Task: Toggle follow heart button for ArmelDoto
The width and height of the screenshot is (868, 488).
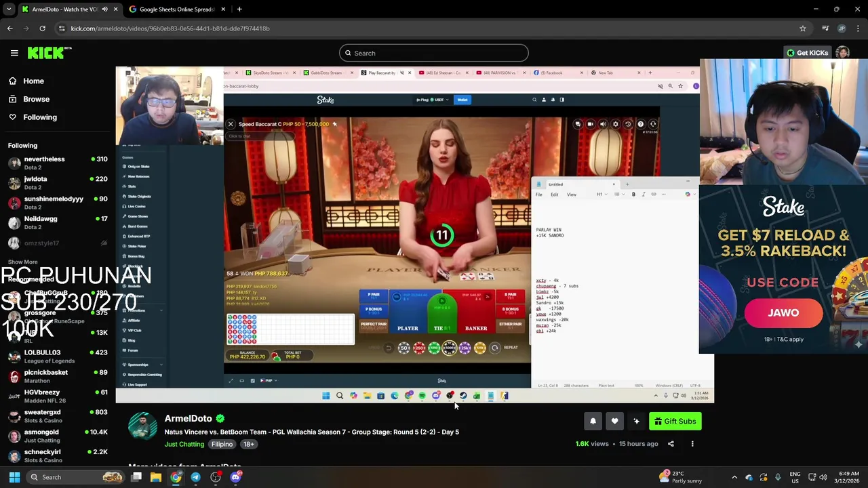Action: coord(614,422)
